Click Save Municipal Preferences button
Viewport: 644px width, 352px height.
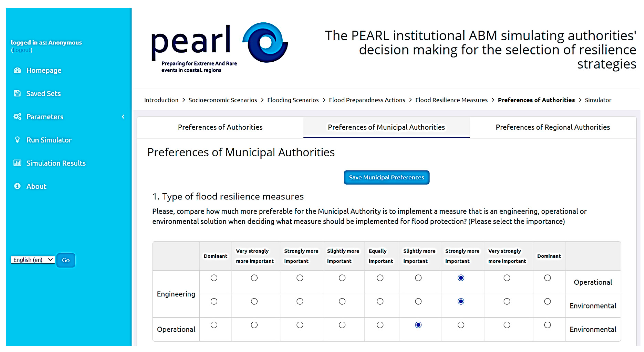tap(386, 177)
